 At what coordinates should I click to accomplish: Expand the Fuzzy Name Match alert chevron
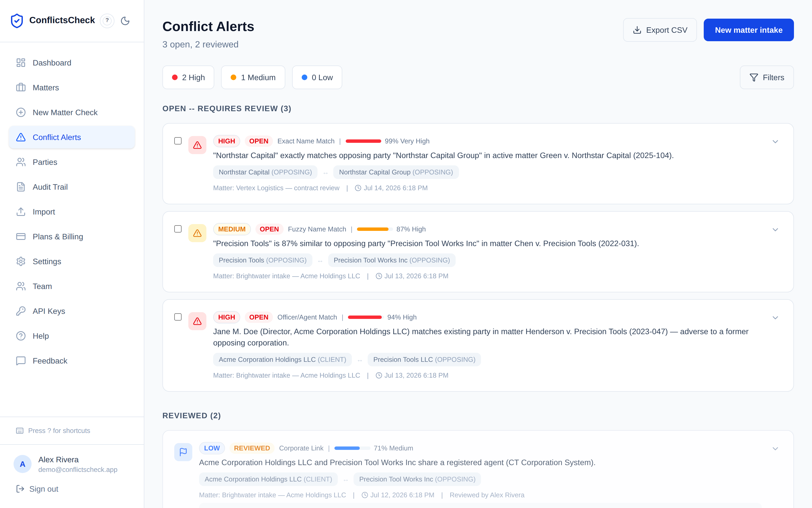[x=775, y=229]
